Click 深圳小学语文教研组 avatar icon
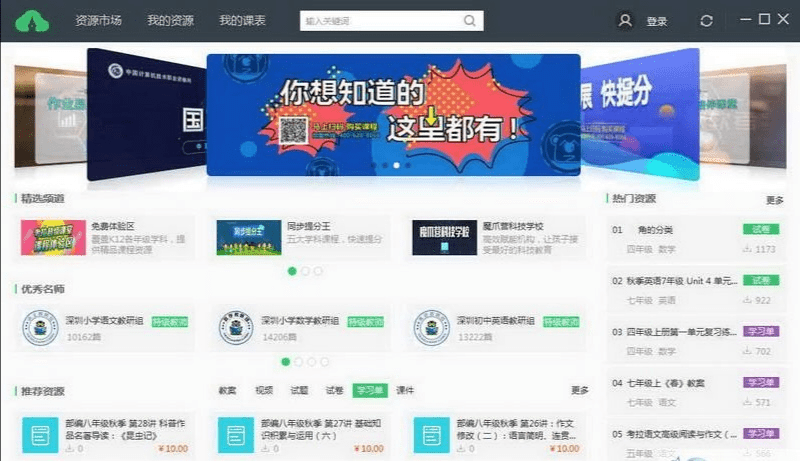 click(x=40, y=327)
